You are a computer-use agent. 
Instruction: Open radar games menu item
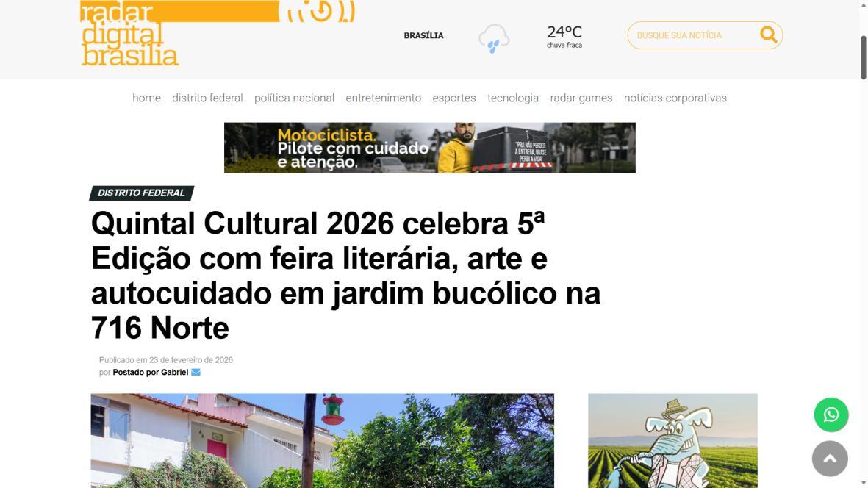581,98
